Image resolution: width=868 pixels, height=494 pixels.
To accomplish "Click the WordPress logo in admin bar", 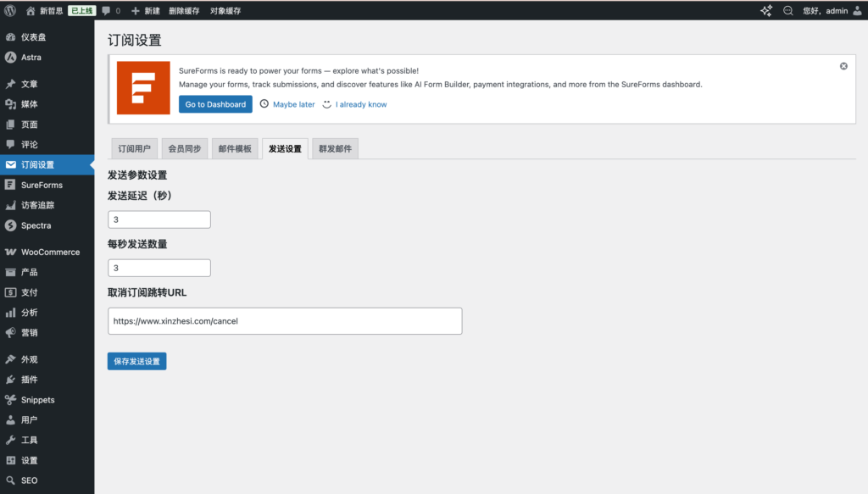I will [11, 11].
